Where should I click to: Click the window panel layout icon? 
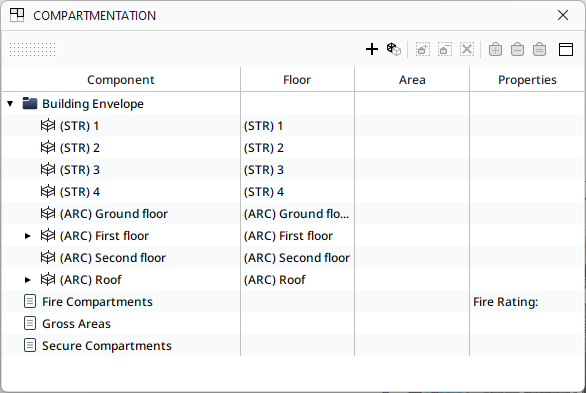coord(566,49)
